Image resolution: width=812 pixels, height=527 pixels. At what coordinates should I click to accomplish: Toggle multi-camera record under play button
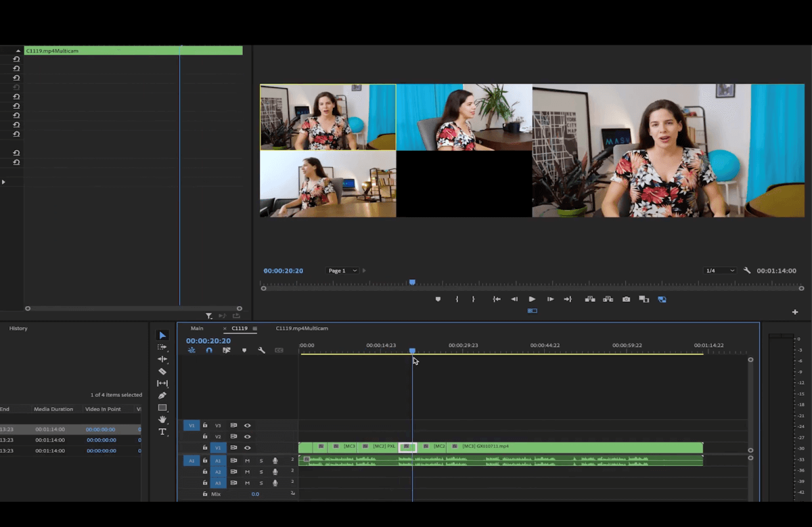(533, 311)
